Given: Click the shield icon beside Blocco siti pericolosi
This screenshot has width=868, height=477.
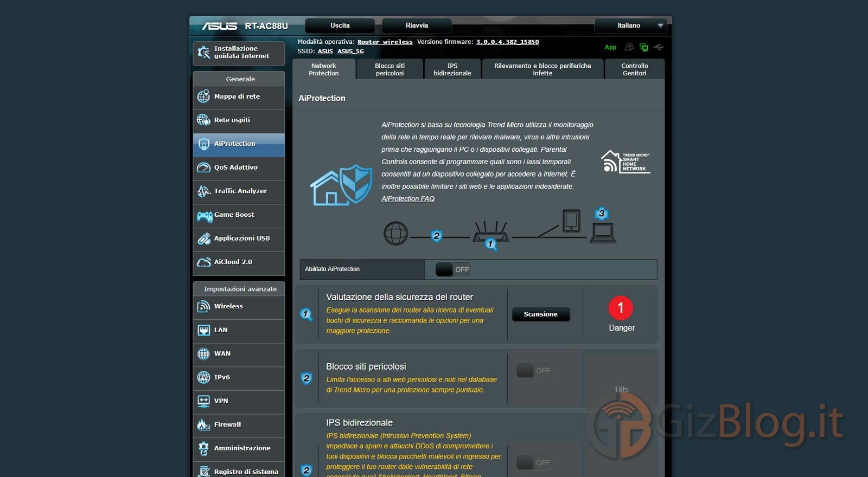Looking at the screenshot, I should 307,378.
